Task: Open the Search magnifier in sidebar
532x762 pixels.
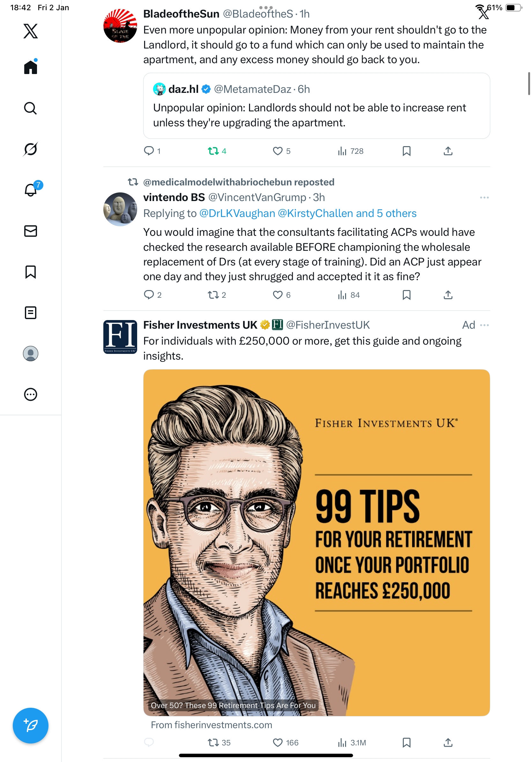Action: (x=31, y=108)
